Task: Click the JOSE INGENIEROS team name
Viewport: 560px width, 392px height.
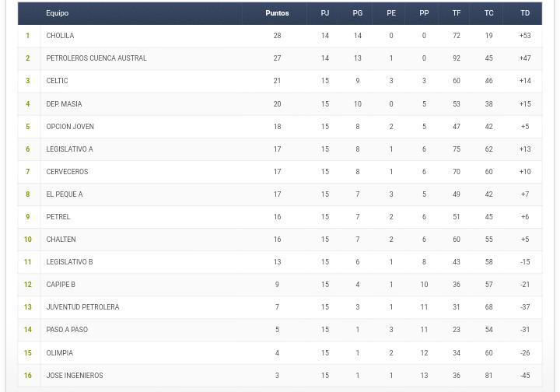Action: (x=74, y=375)
